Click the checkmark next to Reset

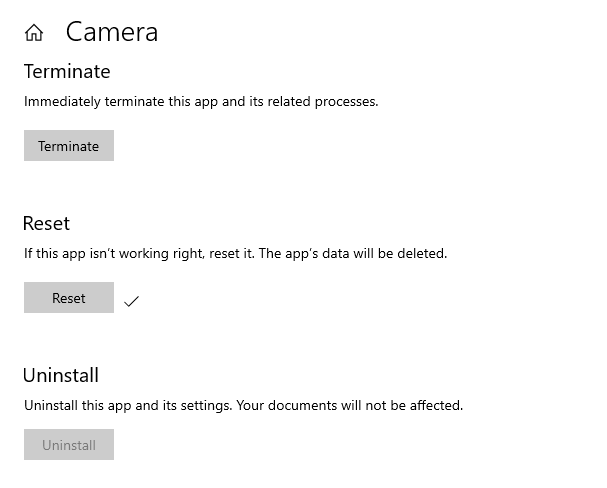[131, 300]
